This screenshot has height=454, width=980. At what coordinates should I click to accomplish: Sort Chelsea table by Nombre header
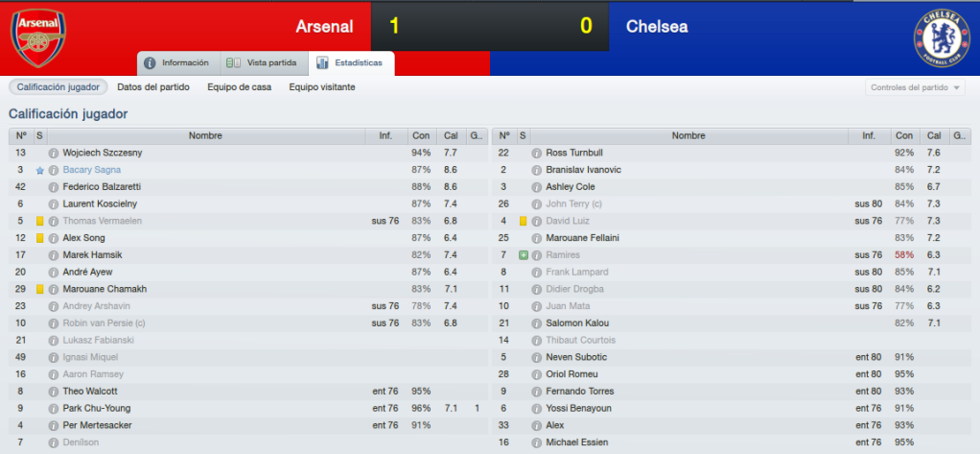[x=688, y=135]
